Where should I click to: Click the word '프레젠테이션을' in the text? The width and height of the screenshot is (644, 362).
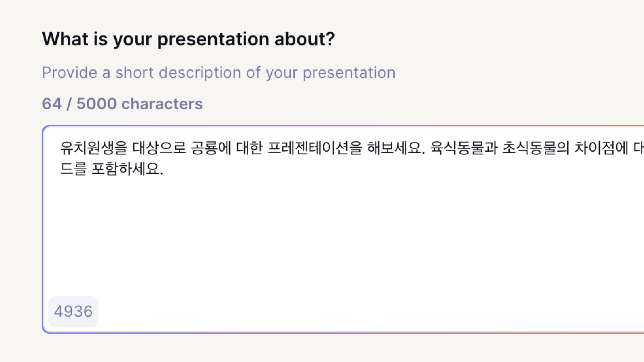point(315,148)
